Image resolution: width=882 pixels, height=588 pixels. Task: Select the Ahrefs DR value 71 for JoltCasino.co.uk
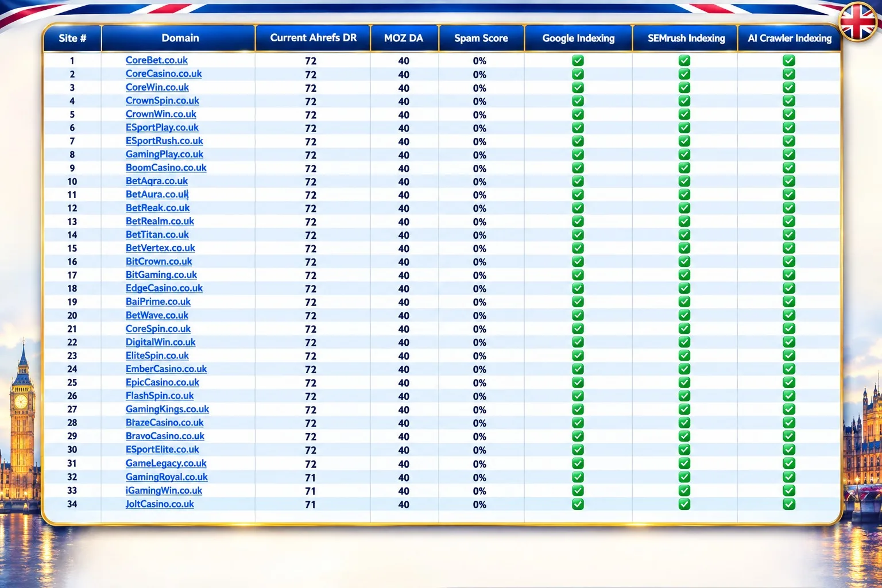pos(311,505)
